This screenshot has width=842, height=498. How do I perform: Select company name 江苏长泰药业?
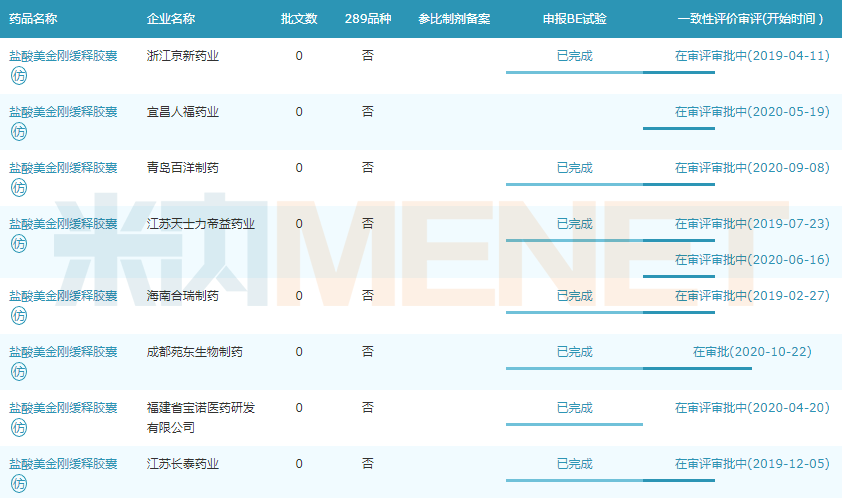point(183,464)
